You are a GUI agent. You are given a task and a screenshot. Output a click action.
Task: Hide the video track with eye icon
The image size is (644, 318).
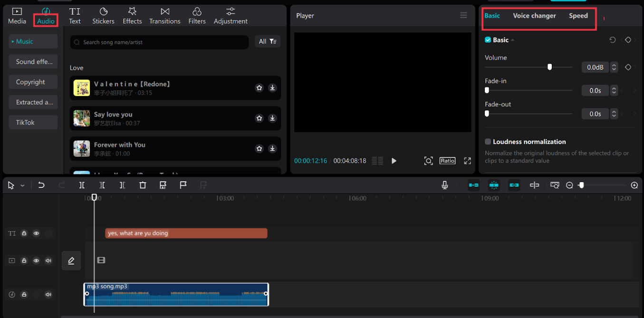click(x=36, y=260)
